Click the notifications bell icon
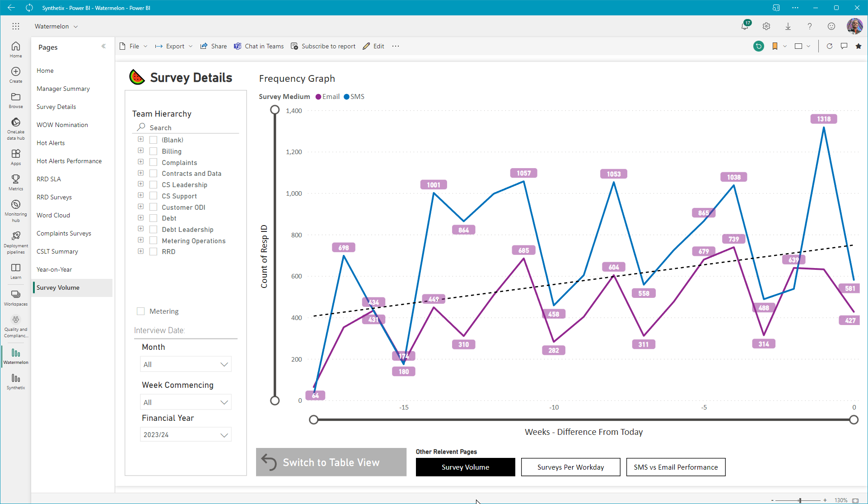Viewport: 868px width, 504px height. click(745, 26)
